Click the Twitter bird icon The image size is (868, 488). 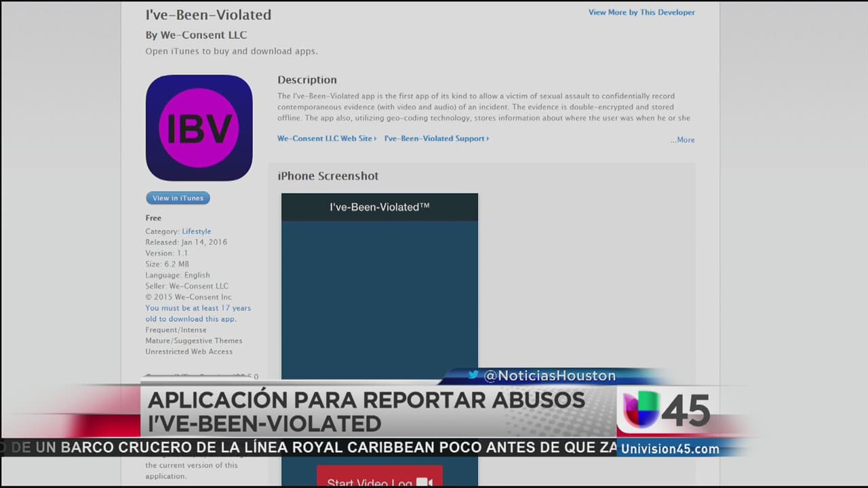(473, 375)
